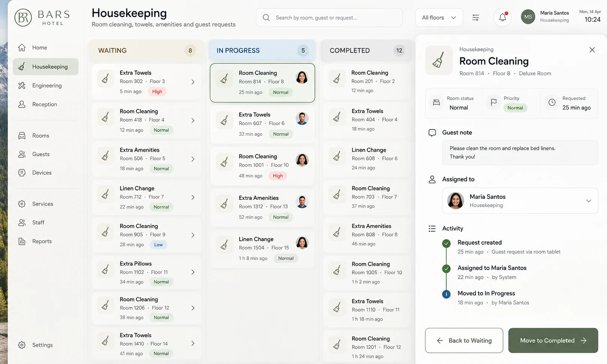Click the Activity list icon
The height and width of the screenshot is (364, 607).
[x=432, y=229]
